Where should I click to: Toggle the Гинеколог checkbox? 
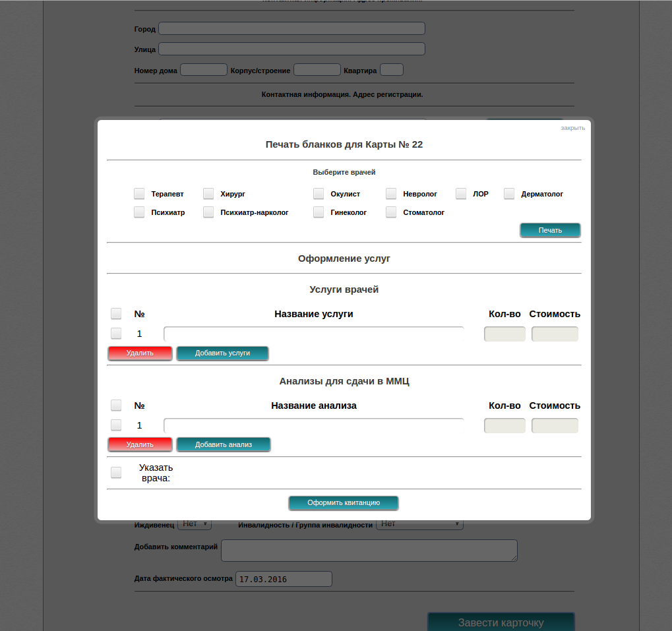click(319, 212)
